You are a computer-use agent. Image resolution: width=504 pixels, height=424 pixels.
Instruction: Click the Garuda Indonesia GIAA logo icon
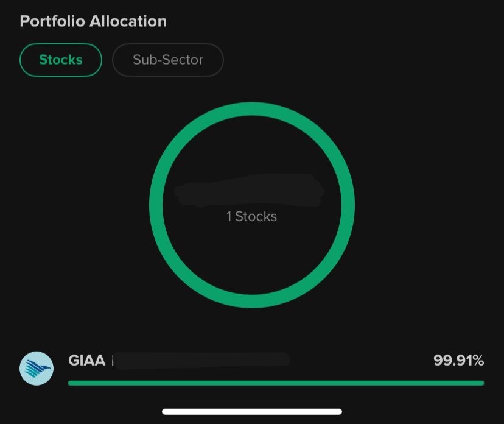37,368
